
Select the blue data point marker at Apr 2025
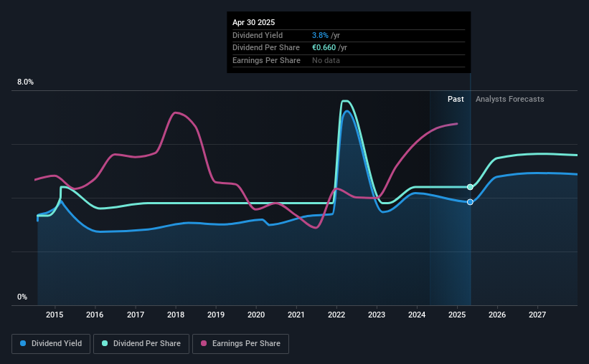(470, 202)
